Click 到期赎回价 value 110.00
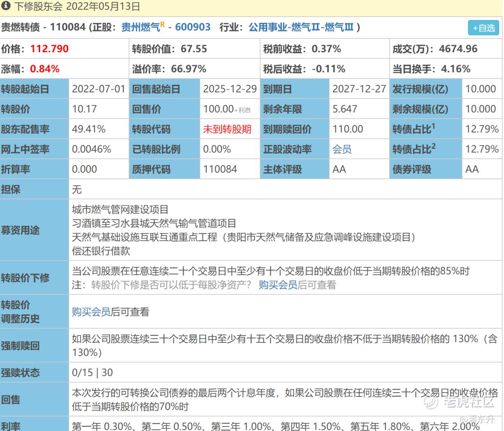The image size is (504, 431). click(348, 129)
